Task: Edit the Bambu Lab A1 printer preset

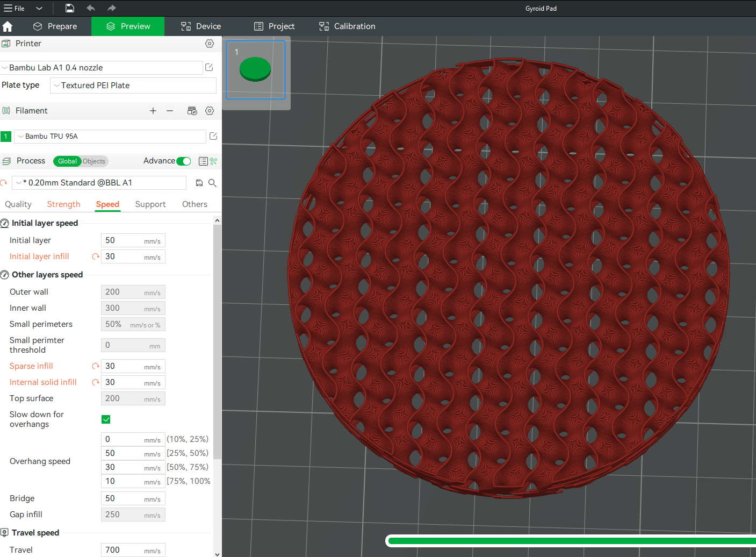Action: point(209,67)
